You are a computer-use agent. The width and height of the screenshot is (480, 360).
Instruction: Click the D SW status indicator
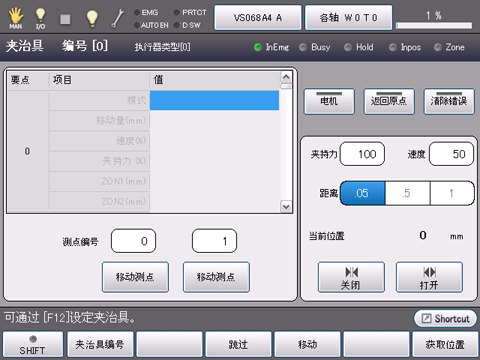(x=187, y=25)
